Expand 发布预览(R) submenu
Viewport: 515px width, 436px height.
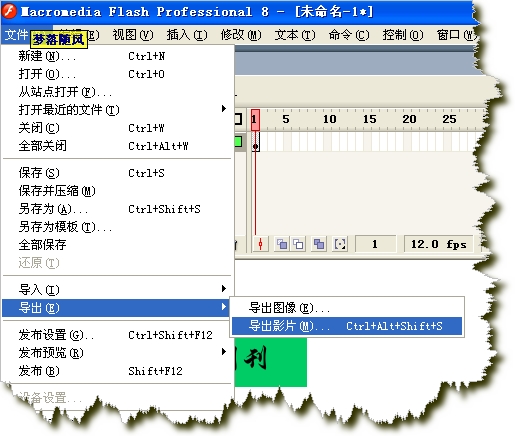point(117,352)
